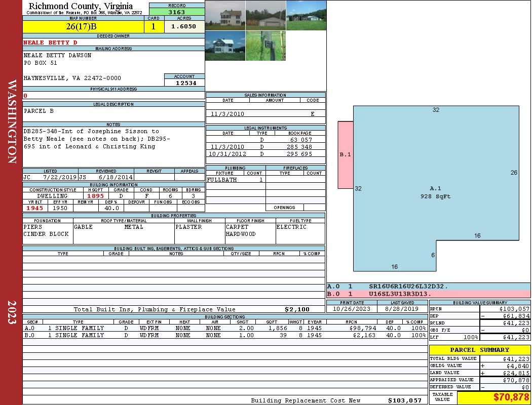Select book/page 285 348 instrument
532x405 pixels.
click(299, 147)
